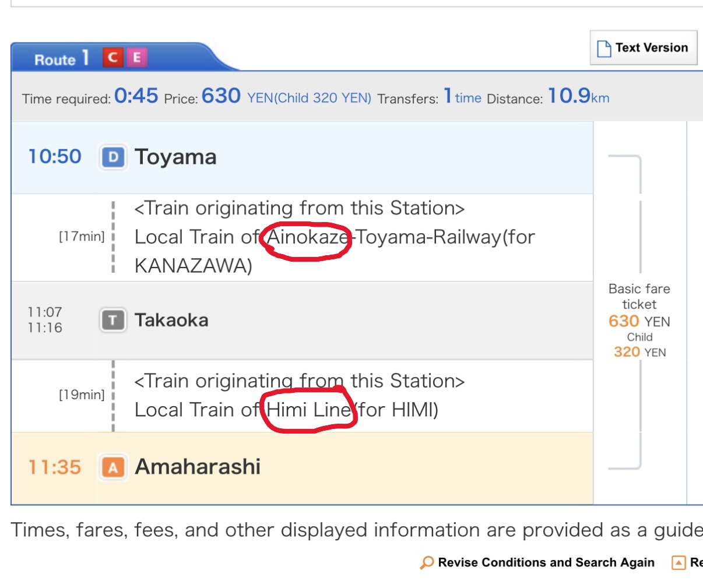Screen dimensions: 703x588
Task: Click the pink E badge icon
Action: point(137,57)
